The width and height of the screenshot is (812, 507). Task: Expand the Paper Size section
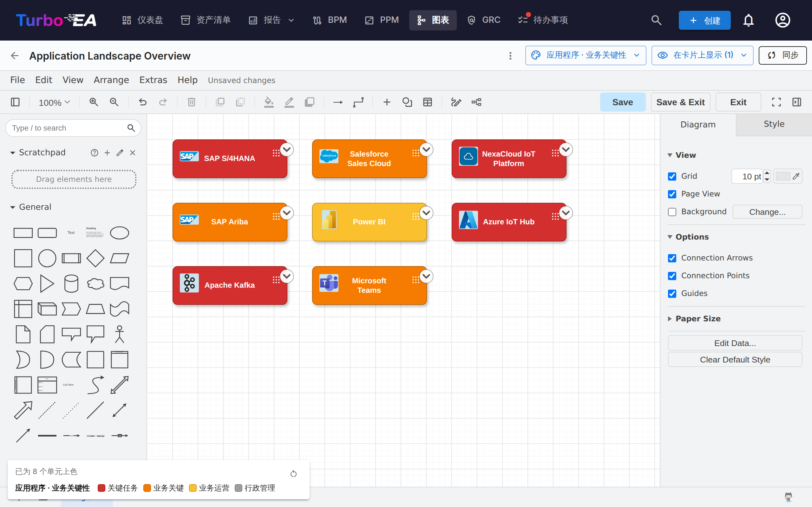(698, 318)
